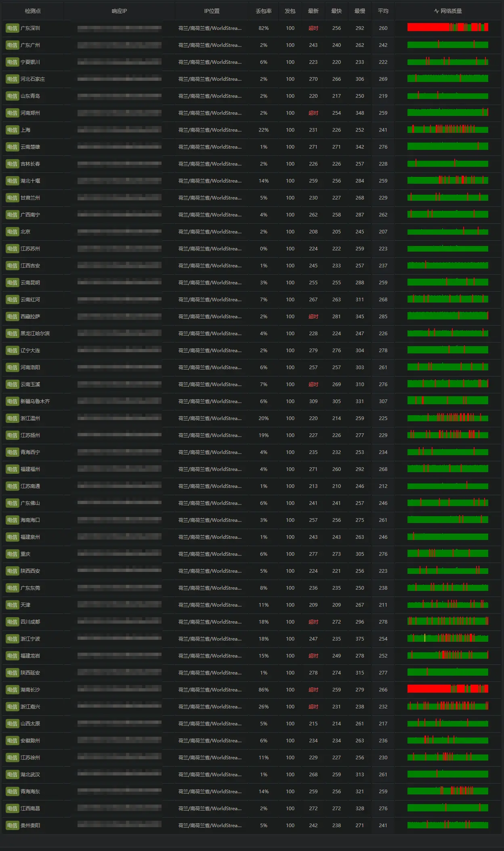Click the blurred response IP for 江苏苏州
This screenshot has width=504, height=851.
[119, 249]
